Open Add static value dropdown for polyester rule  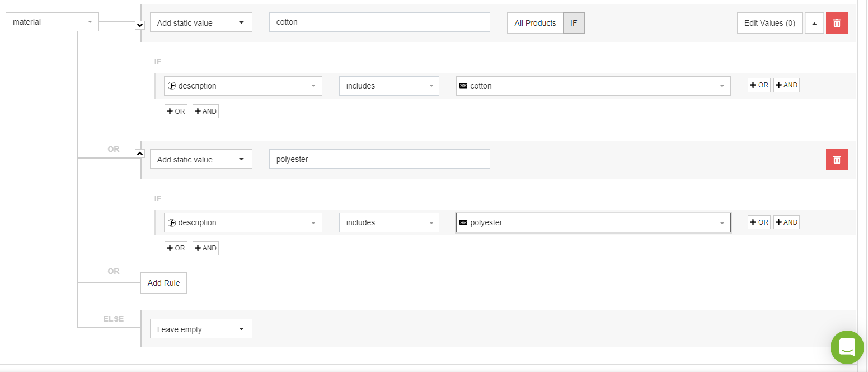(201, 159)
